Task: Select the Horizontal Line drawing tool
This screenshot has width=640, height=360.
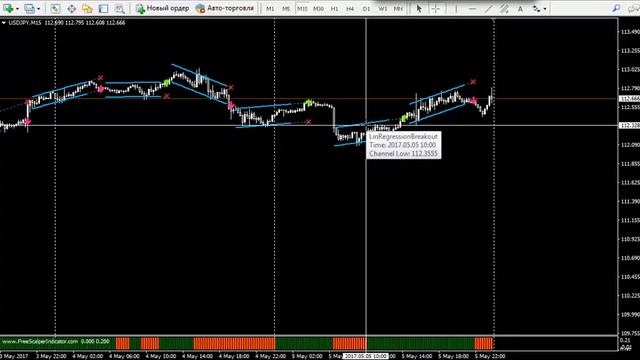Action: point(472,9)
